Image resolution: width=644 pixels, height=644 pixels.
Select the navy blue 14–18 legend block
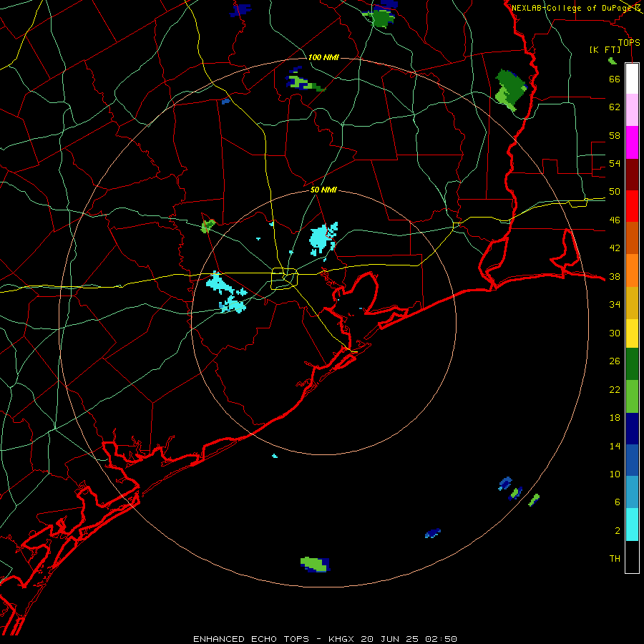[x=632, y=429]
